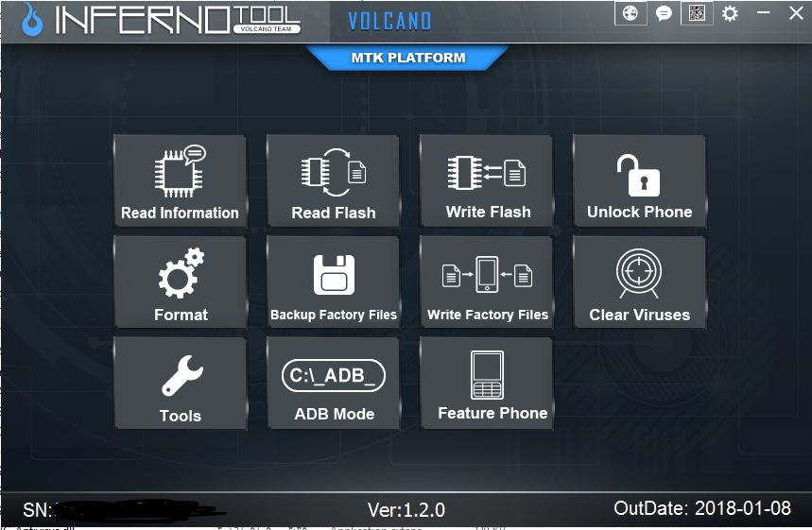This screenshot has height=530, width=812.
Task: Click Backup Factory Files tile
Action: coord(333,282)
